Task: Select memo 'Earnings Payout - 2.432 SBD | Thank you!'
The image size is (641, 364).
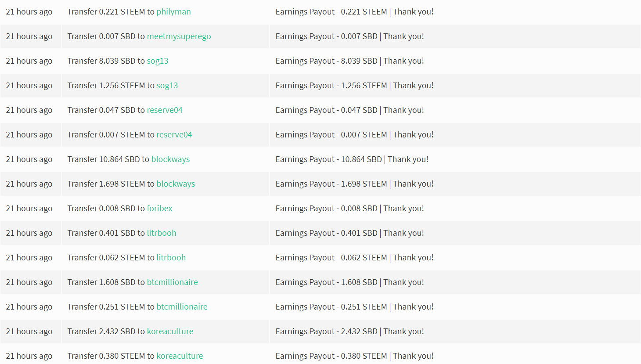Action: coord(350,332)
